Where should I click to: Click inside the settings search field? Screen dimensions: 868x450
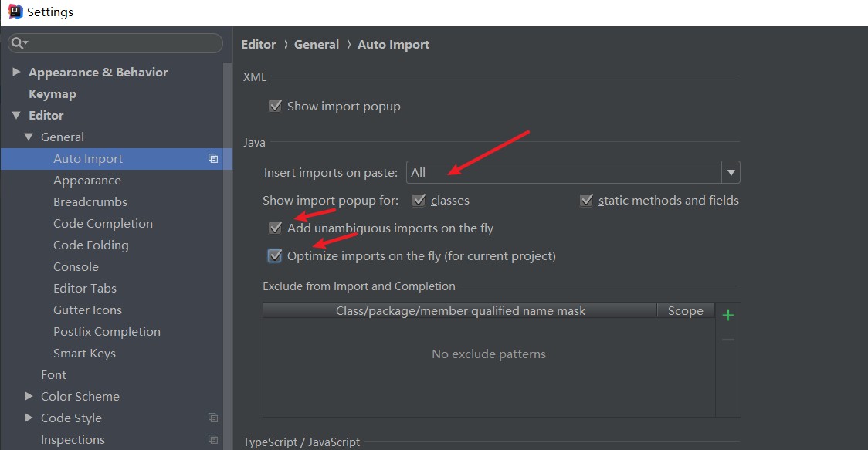(x=124, y=43)
